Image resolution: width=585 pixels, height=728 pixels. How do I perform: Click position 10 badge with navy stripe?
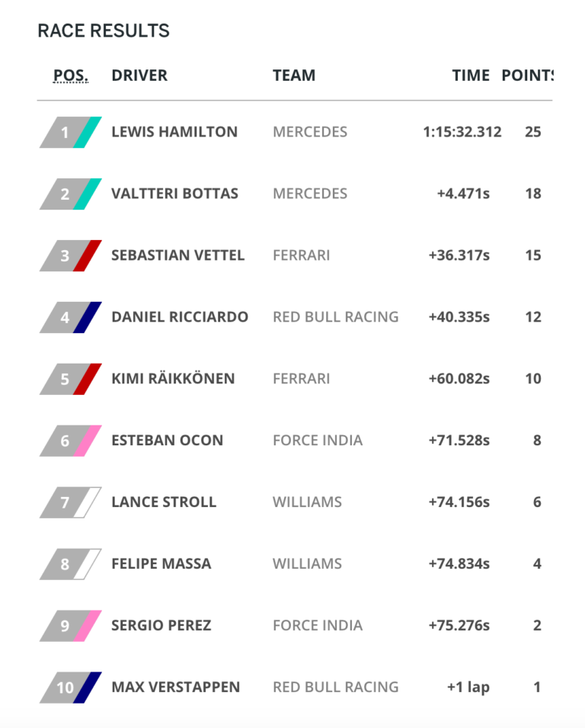(x=71, y=688)
